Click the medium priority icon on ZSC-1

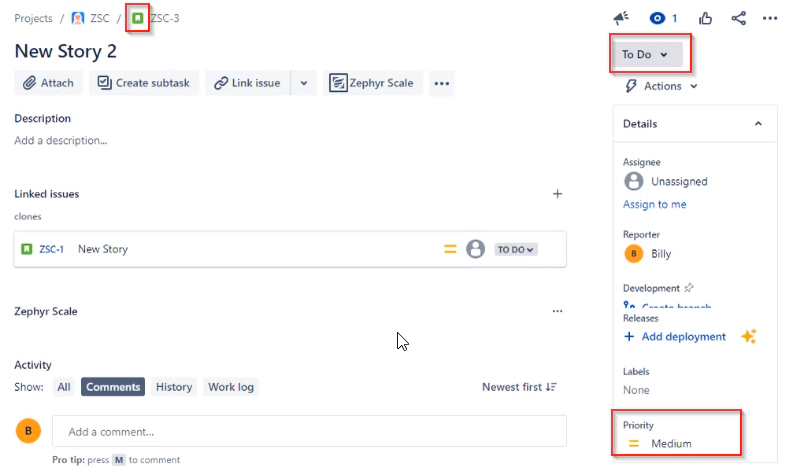pyautogui.click(x=450, y=249)
